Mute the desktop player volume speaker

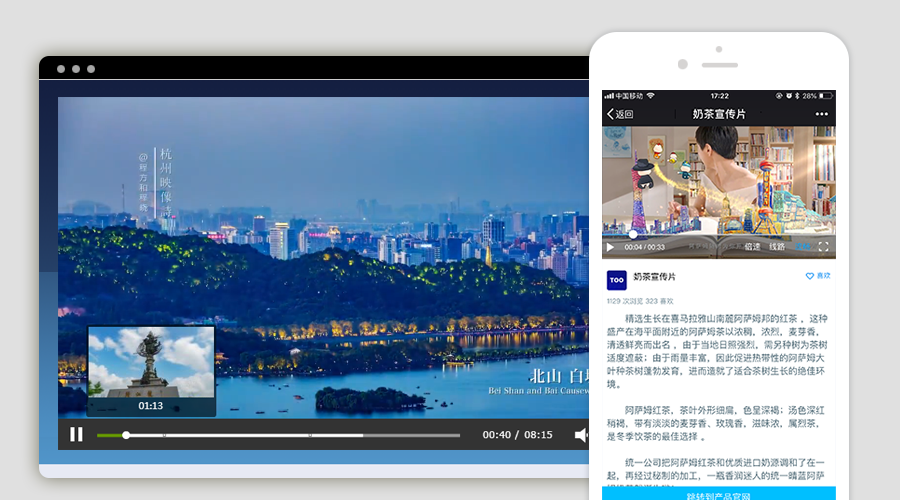tap(580, 435)
